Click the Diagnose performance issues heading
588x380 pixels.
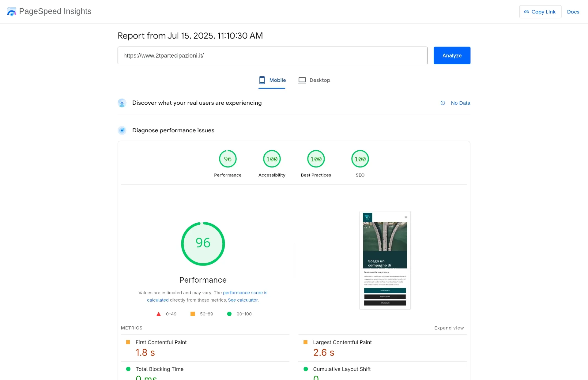coord(173,130)
